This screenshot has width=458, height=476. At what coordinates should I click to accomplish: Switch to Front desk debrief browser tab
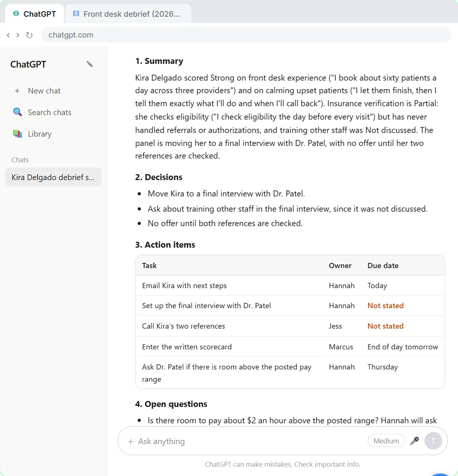click(x=128, y=14)
